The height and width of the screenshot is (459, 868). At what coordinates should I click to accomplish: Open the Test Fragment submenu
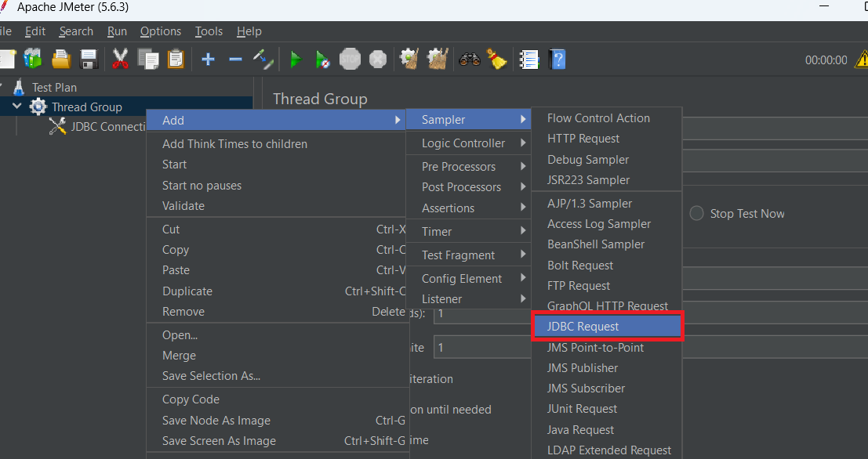(469, 255)
